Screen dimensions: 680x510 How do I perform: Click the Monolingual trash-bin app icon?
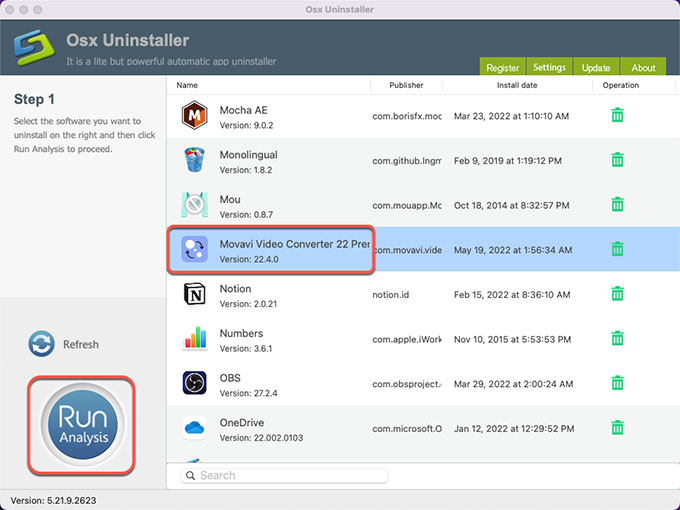[x=194, y=160]
